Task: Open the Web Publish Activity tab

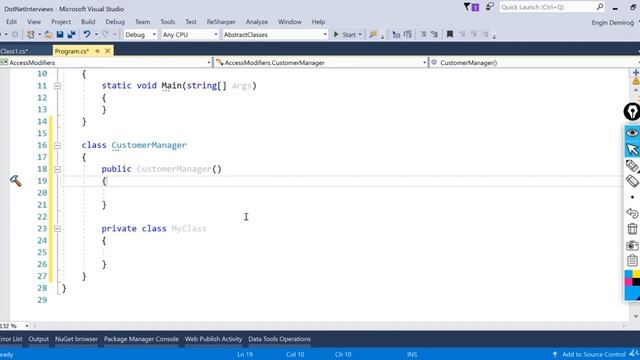Action: pos(213,339)
